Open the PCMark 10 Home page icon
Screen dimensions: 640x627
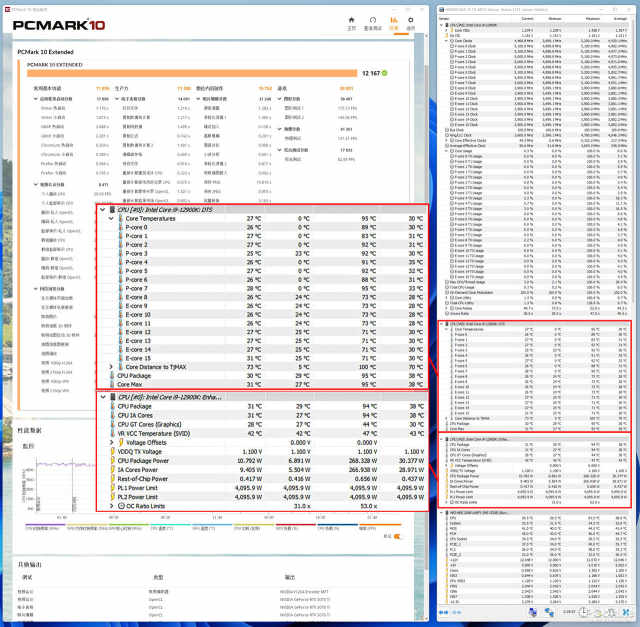(351, 22)
